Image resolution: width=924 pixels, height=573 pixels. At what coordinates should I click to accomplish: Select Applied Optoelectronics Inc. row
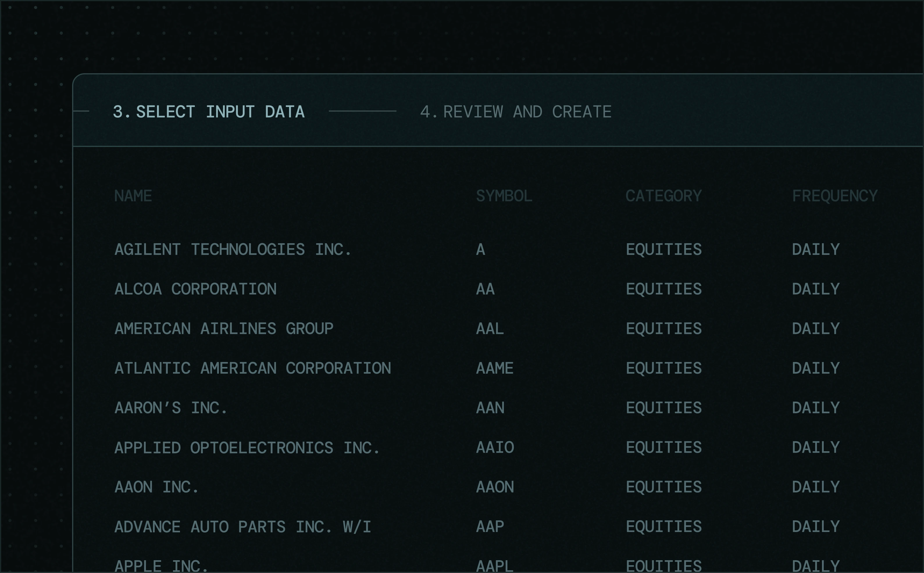247,447
